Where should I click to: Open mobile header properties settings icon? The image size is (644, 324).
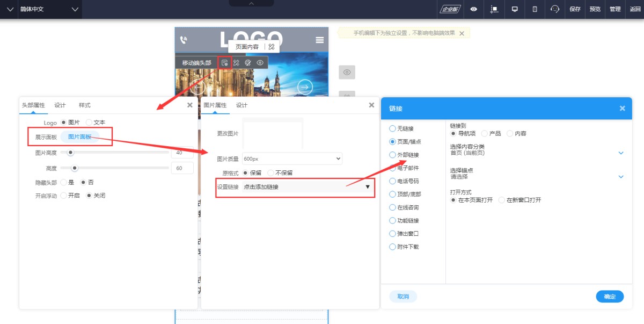225,63
